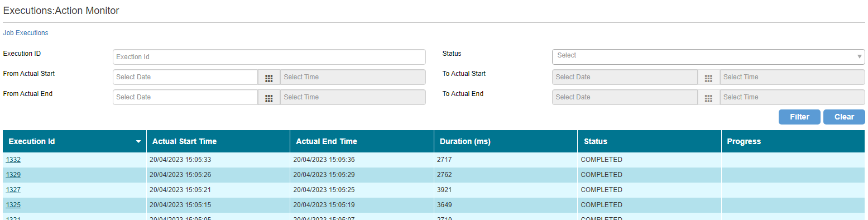Select Date field for From Actual Start

point(185,77)
